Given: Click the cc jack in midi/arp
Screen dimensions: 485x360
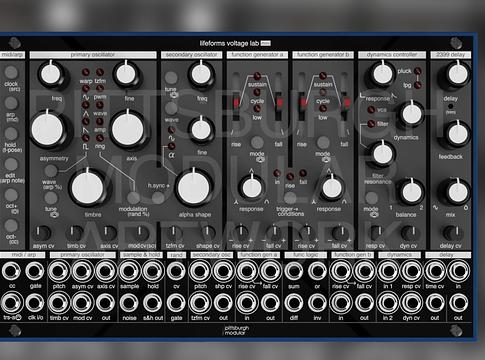Looking at the screenshot, I should pos(12,271).
